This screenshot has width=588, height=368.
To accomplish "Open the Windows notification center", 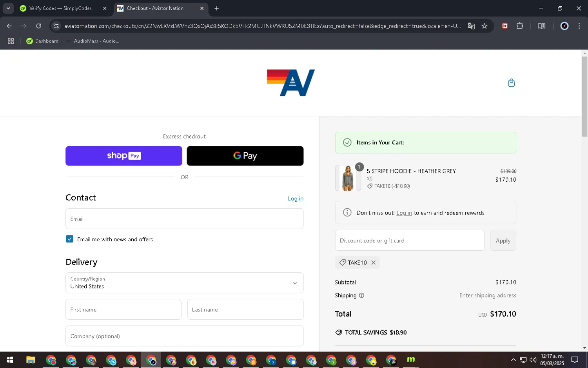I will [575, 360].
